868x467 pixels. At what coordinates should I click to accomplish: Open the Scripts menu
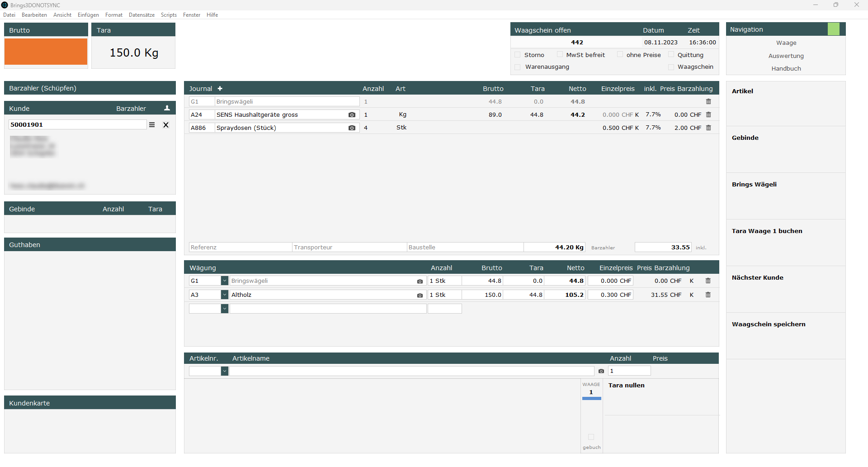pos(169,15)
